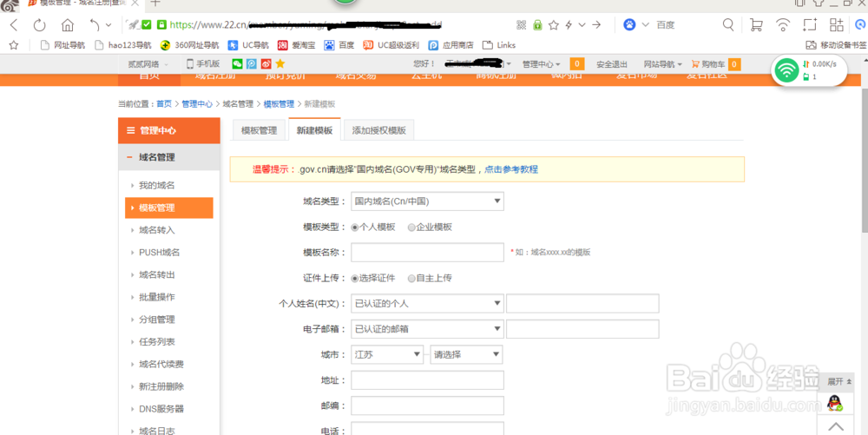The width and height of the screenshot is (868, 435).
Task: Click the bookmarks bar star icon
Action: click(x=14, y=45)
